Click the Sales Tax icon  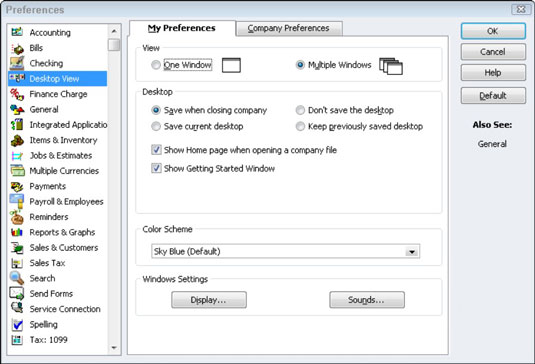point(17,263)
